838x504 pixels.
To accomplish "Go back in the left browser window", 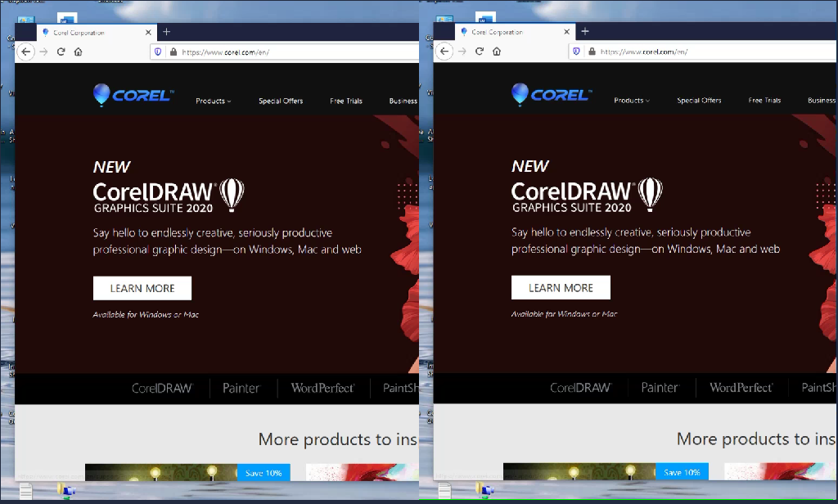I will (x=25, y=52).
